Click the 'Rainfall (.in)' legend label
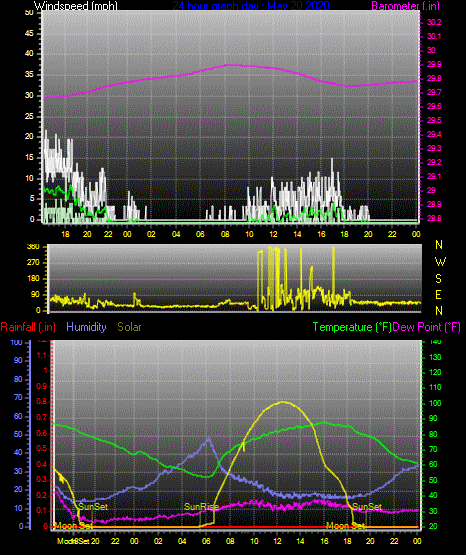The width and height of the screenshot is (466, 555). [28, 327]
